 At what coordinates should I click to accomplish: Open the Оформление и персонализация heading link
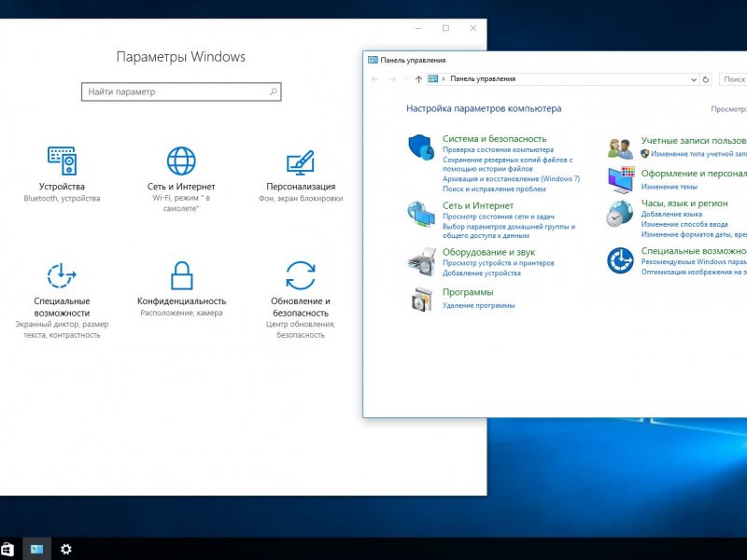694,174
